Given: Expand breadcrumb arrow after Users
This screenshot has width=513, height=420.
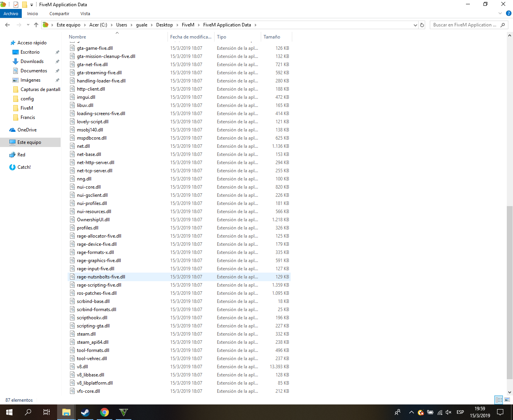Looking at the screenshot, I should click(x=132, y=25).
